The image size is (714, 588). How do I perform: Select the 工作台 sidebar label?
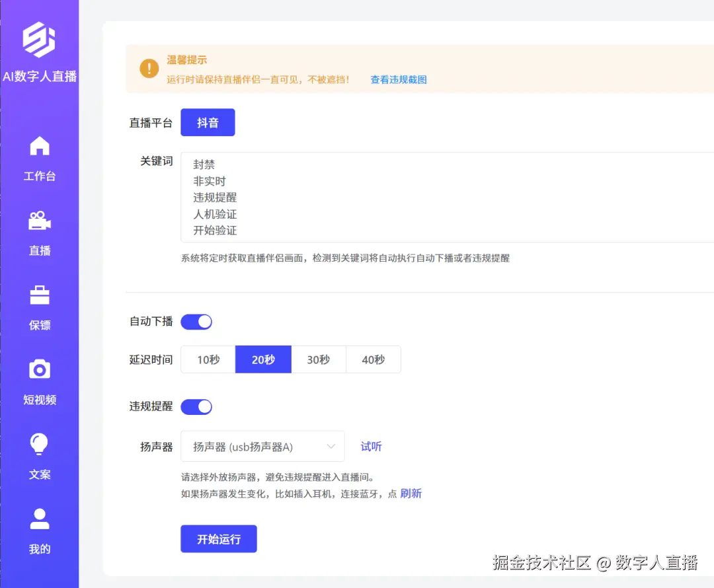(x=40, y=176)
